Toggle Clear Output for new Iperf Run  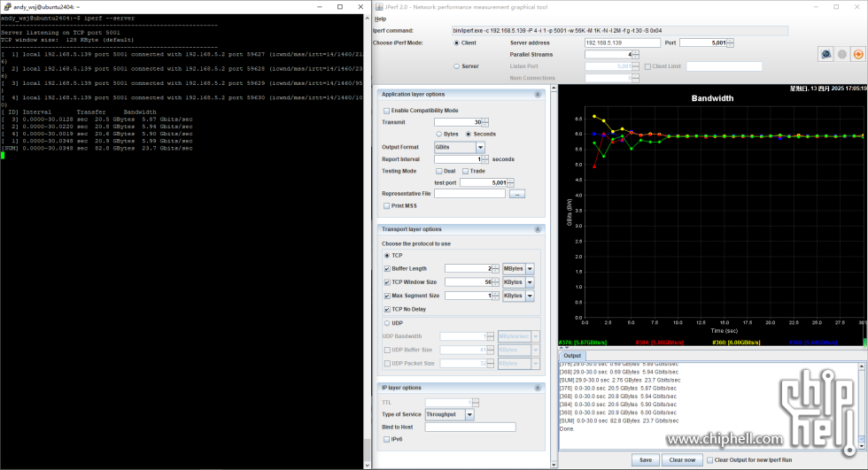click(x=709, y=460)
